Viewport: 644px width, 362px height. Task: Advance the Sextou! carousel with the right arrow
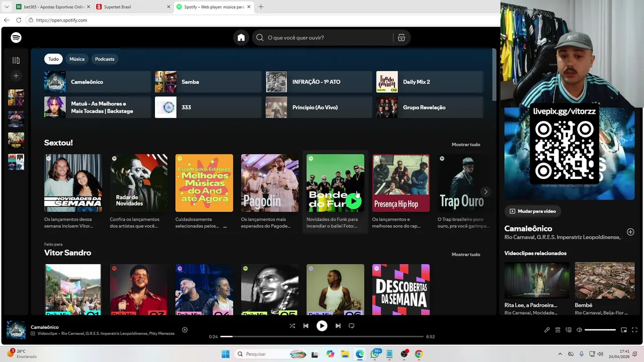[x=486, y=192]
